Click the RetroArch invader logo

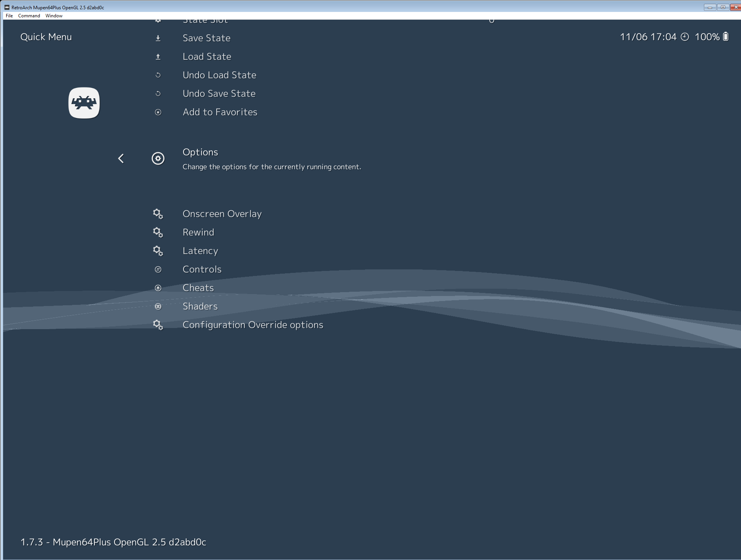(x=84, y=103)
